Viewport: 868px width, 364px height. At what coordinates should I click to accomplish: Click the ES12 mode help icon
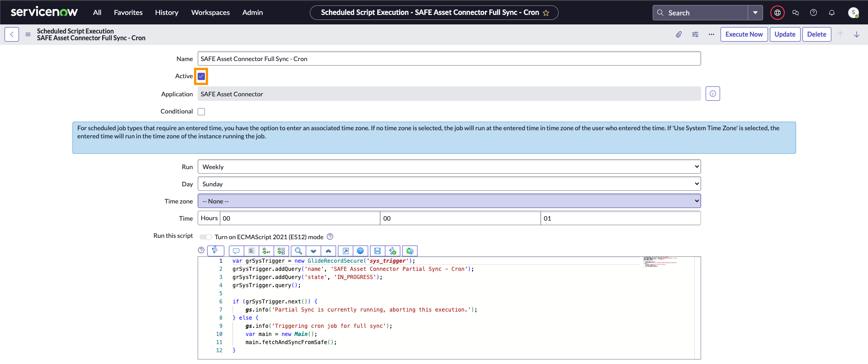[330, 236]
